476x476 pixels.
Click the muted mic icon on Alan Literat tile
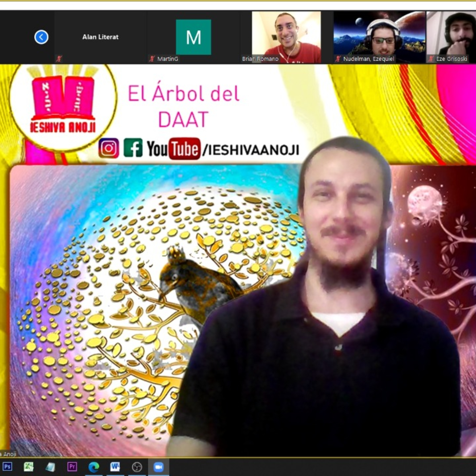[59, 59]
